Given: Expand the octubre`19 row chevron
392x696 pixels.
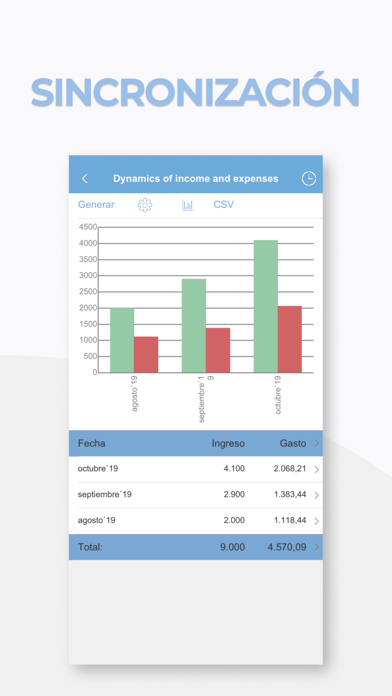Looking at the screenshot, I should [317, 469].
